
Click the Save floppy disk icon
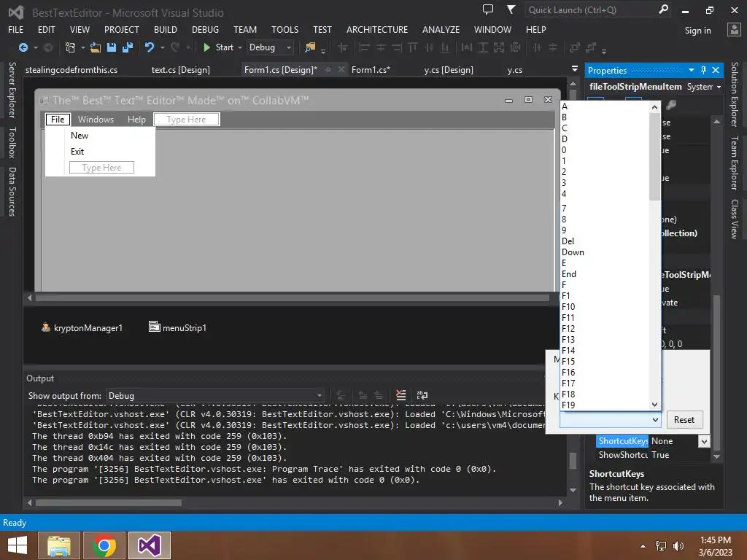[112, 47]
